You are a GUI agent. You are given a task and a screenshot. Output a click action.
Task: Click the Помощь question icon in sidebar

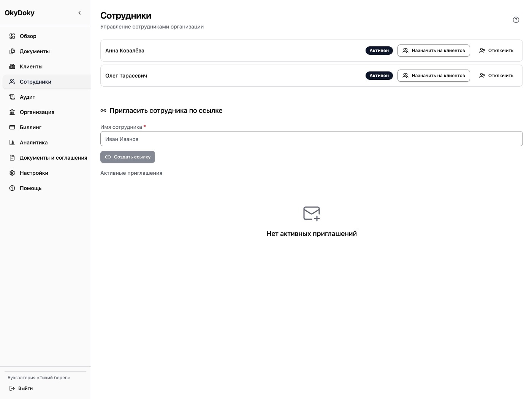pyautogui.click(x=12, y=188)
